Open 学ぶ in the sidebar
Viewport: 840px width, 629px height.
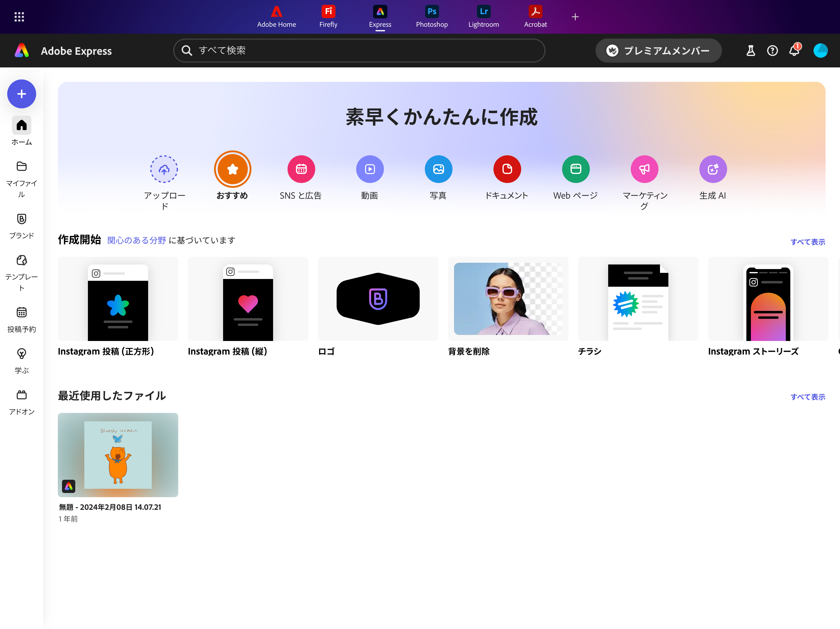(22, 361)
